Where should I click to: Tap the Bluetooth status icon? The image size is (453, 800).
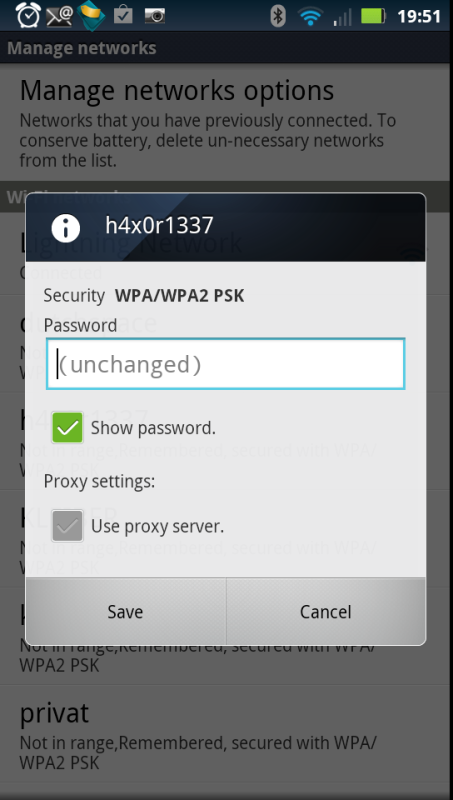278,16
